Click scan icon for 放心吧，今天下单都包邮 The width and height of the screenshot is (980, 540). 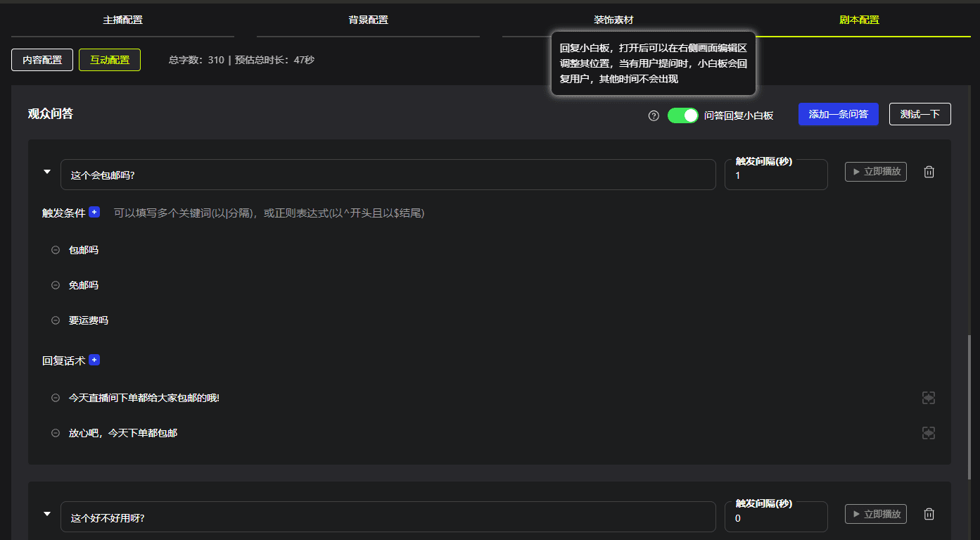pyautogui.click(x=929, y=433)
